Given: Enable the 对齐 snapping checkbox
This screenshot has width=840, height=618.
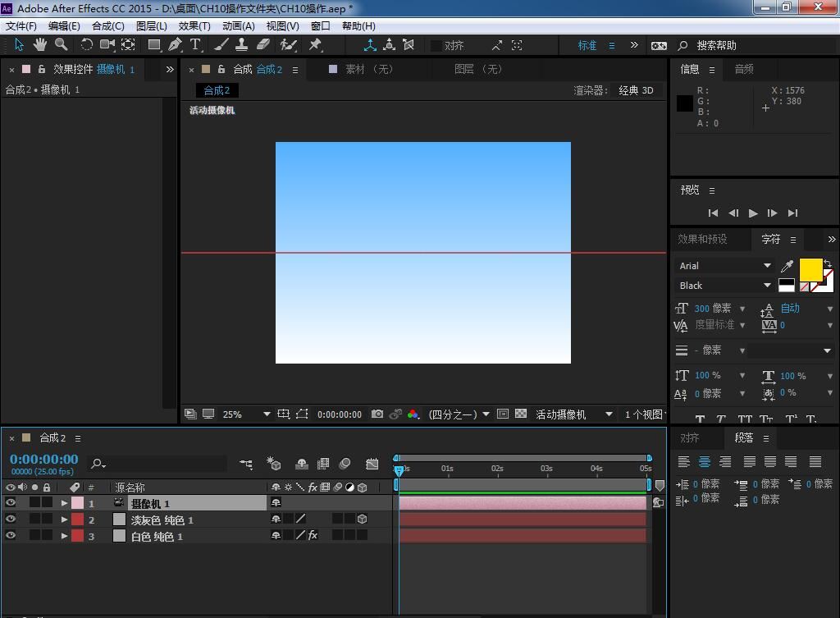Looking at the screenshot, I should [436, 46].
